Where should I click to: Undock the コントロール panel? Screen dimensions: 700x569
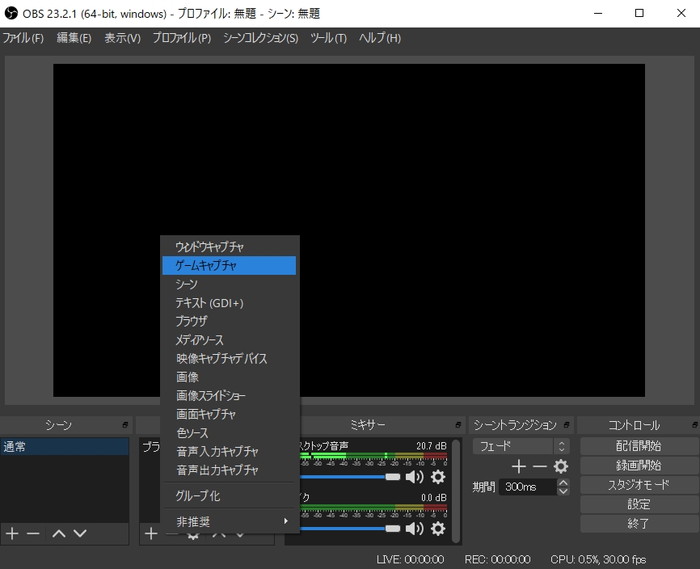(695, 425)
